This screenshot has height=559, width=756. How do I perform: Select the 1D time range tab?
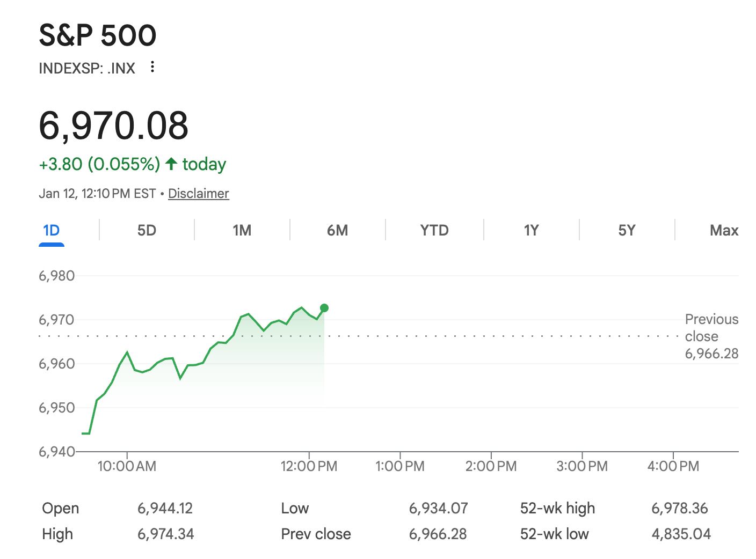click(x=51, y=231)
